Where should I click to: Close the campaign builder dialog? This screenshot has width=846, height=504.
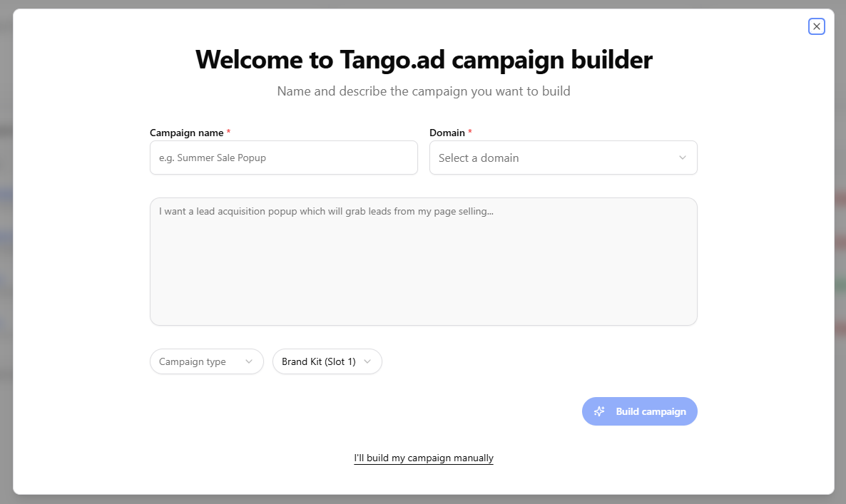coord(816,26)
